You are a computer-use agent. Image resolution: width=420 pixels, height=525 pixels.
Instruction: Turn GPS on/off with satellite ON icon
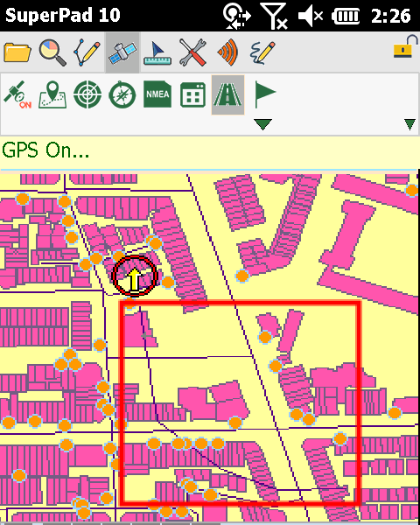(x=17, y=94)
